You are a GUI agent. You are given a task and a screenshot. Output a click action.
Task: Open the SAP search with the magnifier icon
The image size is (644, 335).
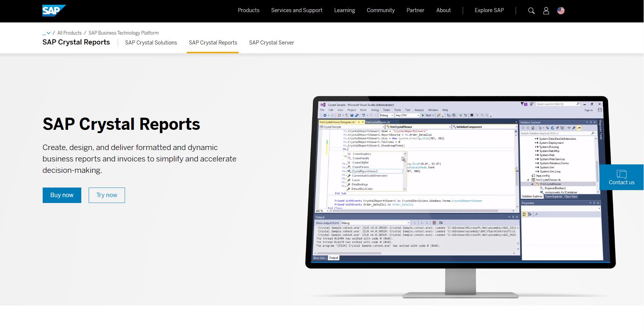(x=531, y=10)
